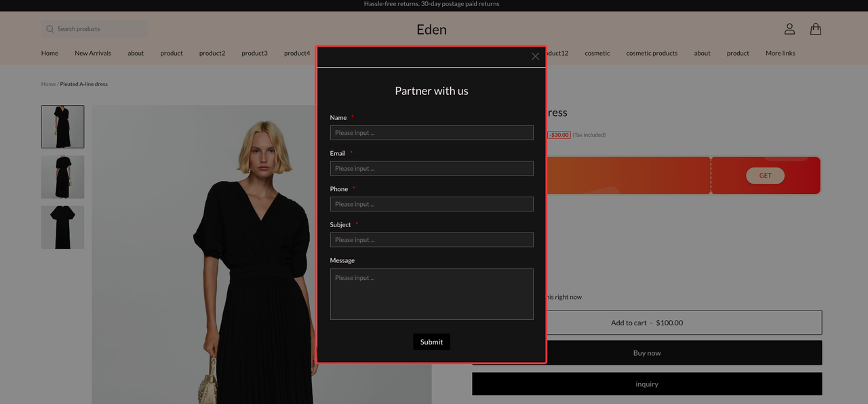The width and height of the screenshot is (868, 404).
Task: Open the shopping bag cart icon
Action: (x=816, y=29)
